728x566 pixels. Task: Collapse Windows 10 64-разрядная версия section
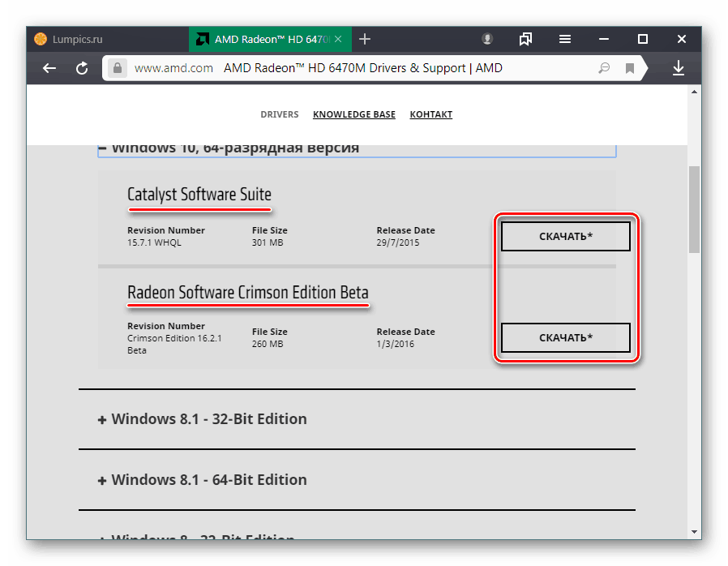(357, 151)
